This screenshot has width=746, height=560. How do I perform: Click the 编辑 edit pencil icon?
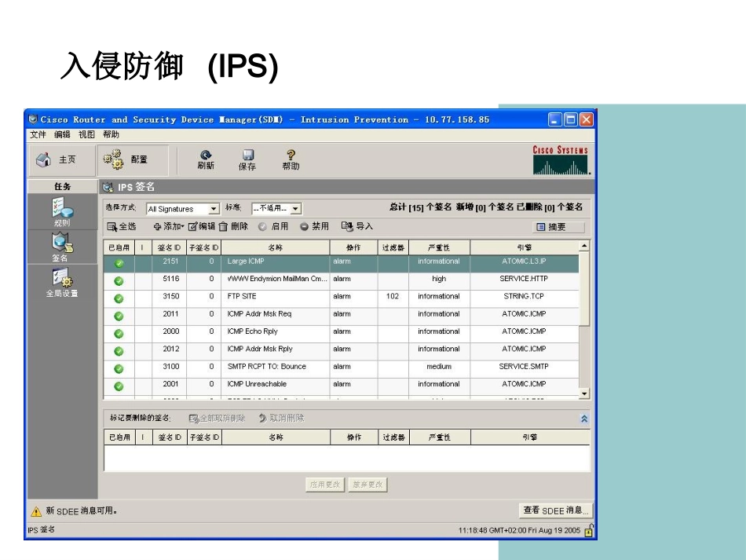click(192, 226)
